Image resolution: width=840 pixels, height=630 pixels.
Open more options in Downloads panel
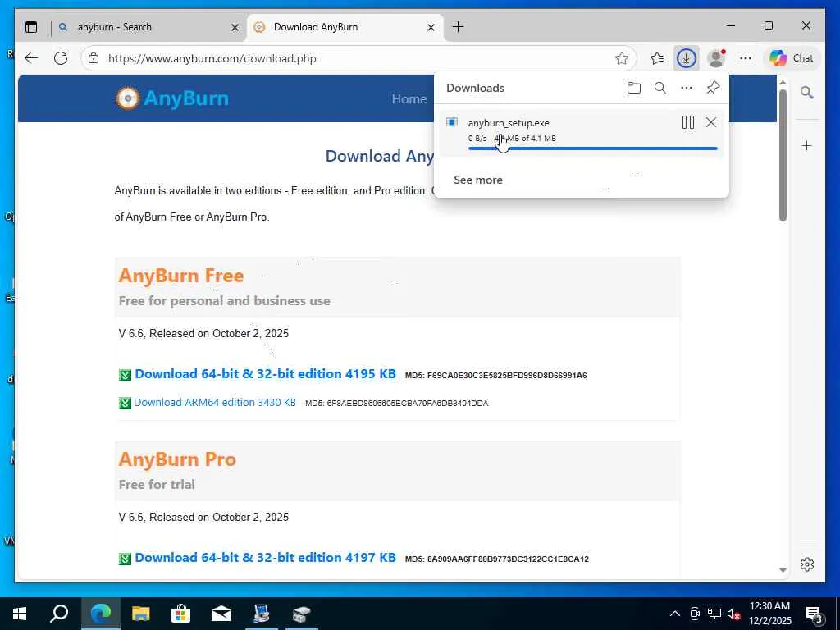point(687,88)
